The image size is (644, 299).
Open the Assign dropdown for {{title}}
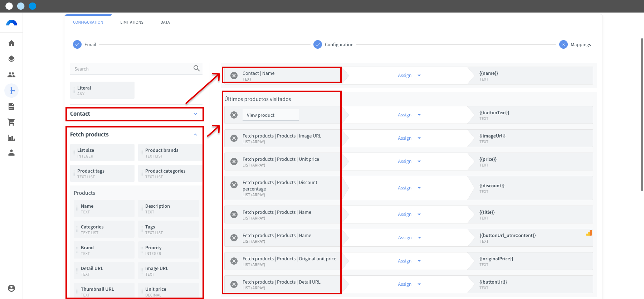(x=409, y=214)
